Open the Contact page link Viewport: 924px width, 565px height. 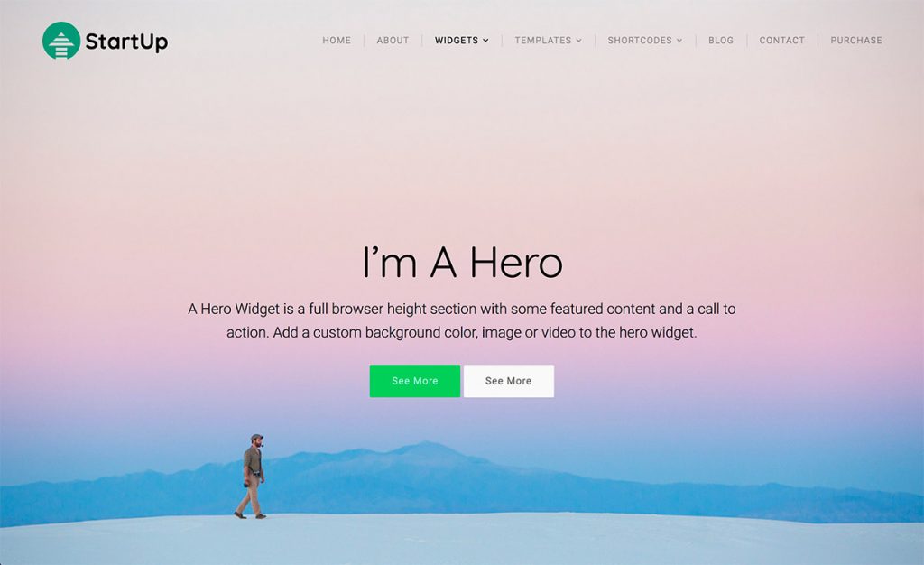tap(782, 40)
